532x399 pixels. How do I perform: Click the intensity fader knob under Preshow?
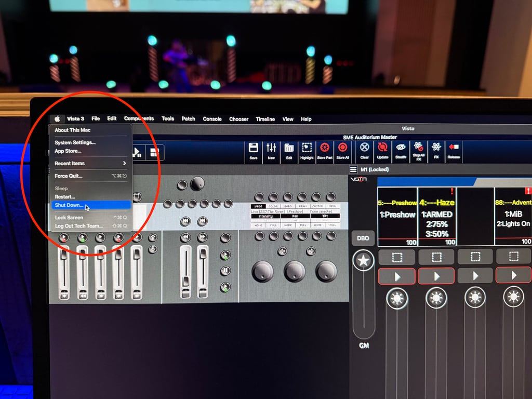click(397, 298)
